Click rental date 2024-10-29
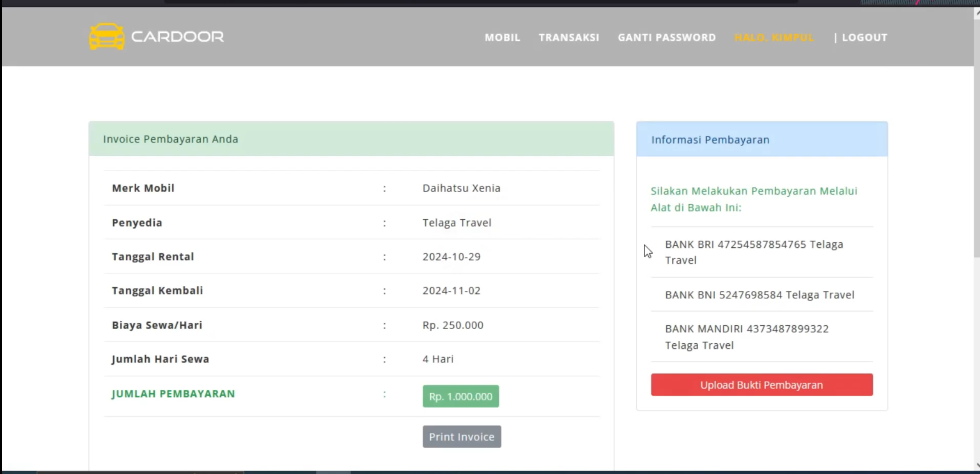980x474 pixels. [451, 256]
